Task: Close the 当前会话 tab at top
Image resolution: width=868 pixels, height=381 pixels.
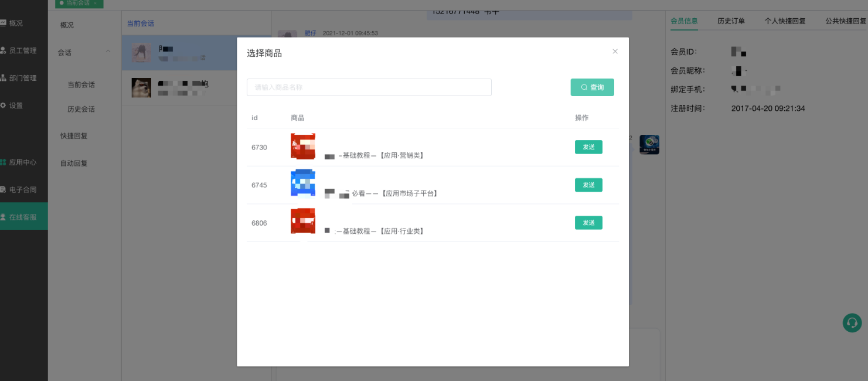Action: tap(95, 3)
